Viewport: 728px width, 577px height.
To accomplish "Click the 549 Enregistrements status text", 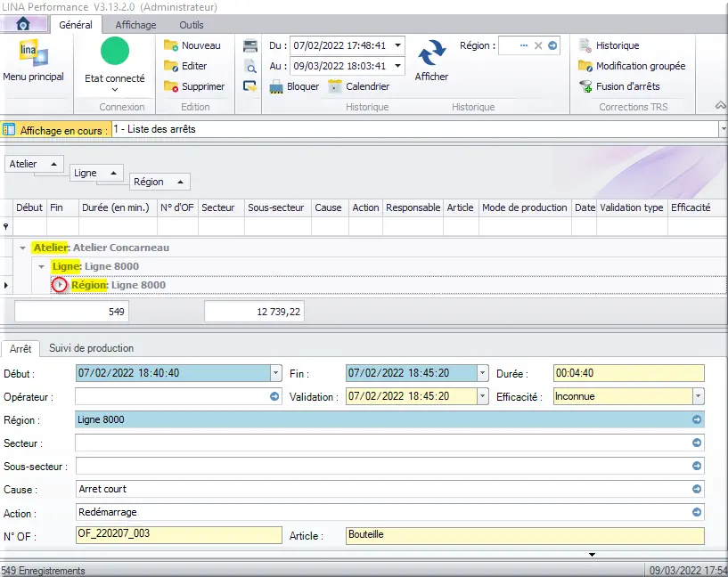I will 43,571.
